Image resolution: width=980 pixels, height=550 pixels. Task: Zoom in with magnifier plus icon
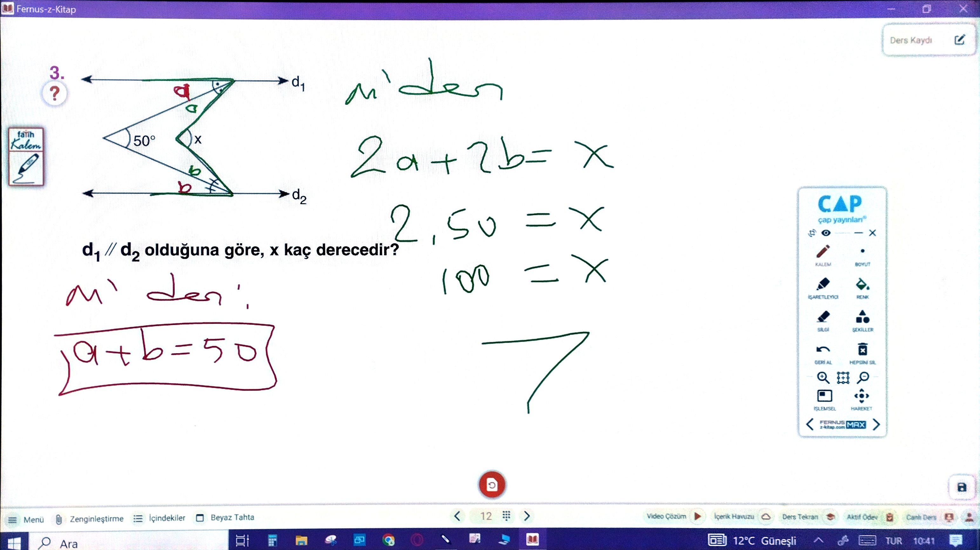coord(823,378)
